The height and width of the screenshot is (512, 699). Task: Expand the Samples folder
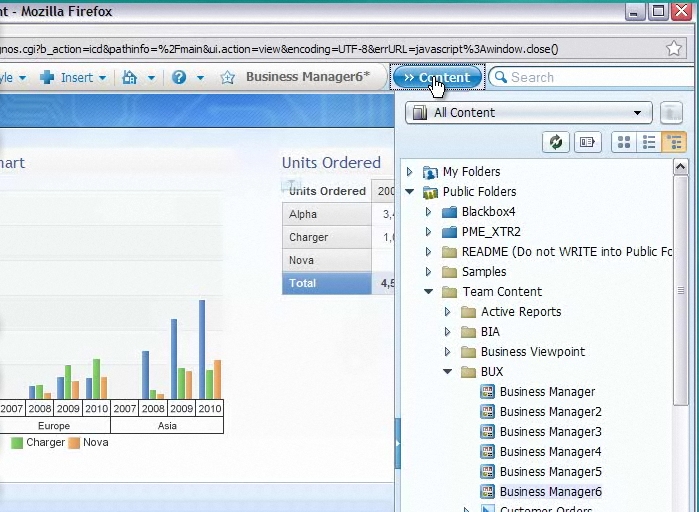coord(428,272)
